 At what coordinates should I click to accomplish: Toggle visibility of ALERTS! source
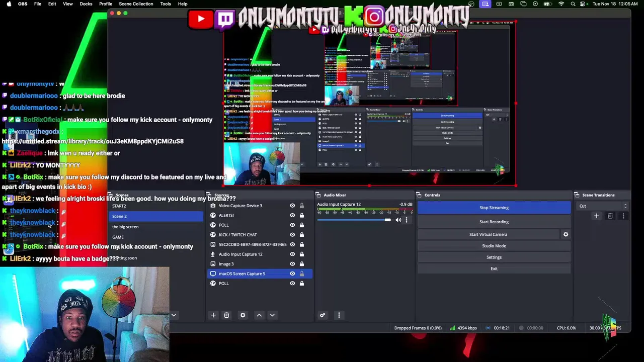(x=292, y=215)
